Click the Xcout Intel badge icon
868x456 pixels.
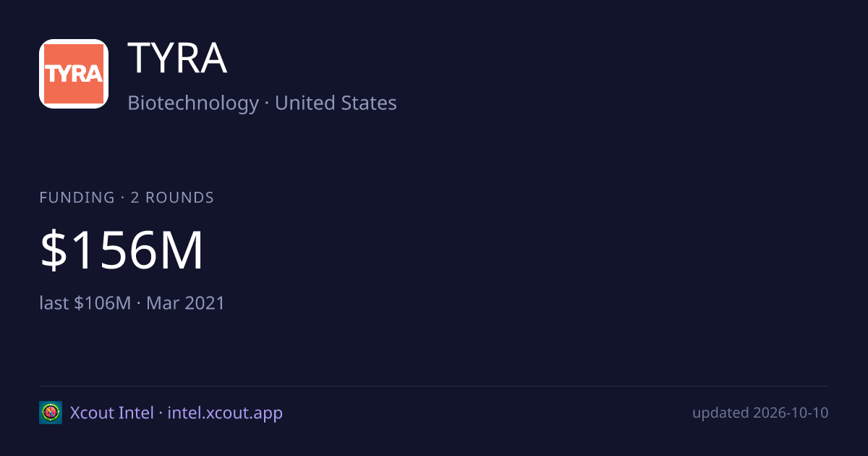click(51, 413)
